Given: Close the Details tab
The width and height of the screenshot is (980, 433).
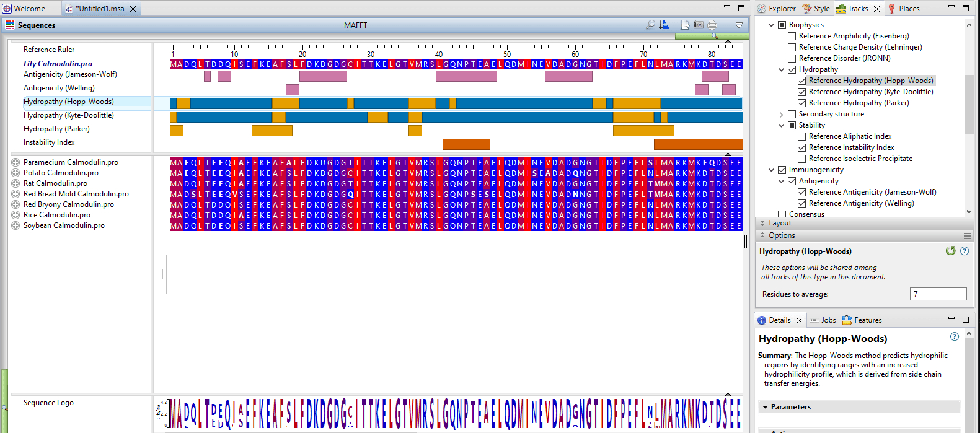Looking at the screenshot, I should coord(799,320).
